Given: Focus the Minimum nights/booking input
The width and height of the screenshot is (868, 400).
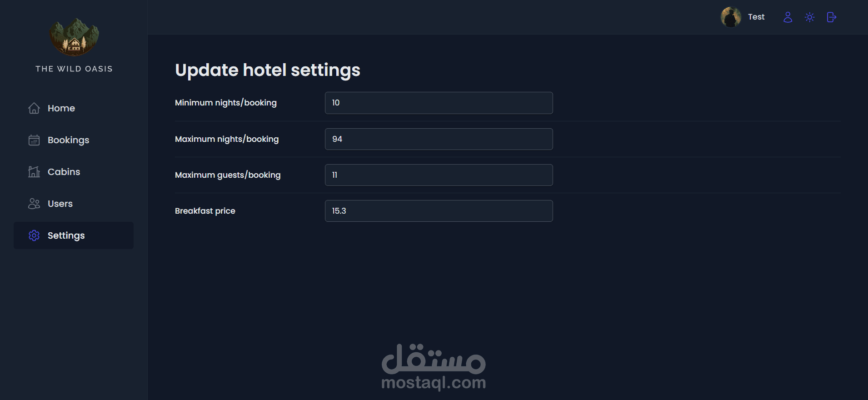Looking at the screenshot, I should (x=439, y=103).
